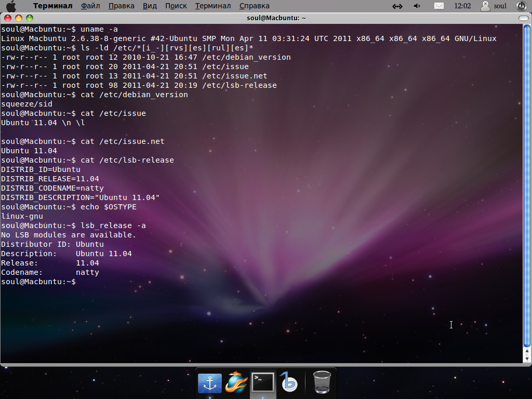Click the power shutdown icon
The image size is (532, 399).
521,6
